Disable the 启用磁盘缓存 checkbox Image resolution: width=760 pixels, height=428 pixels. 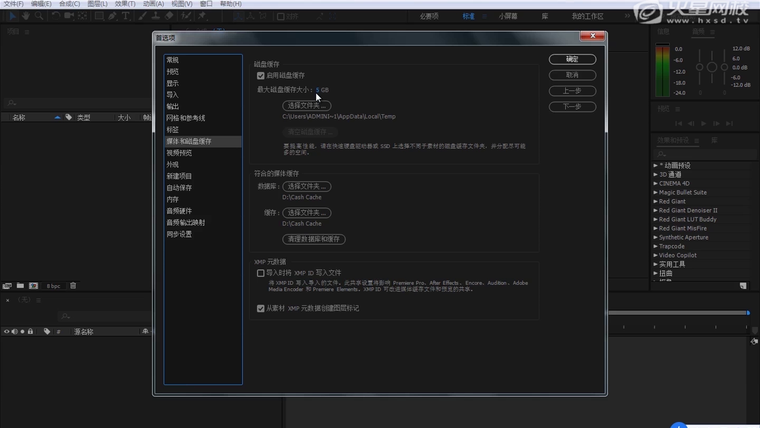tap(261, 76)
